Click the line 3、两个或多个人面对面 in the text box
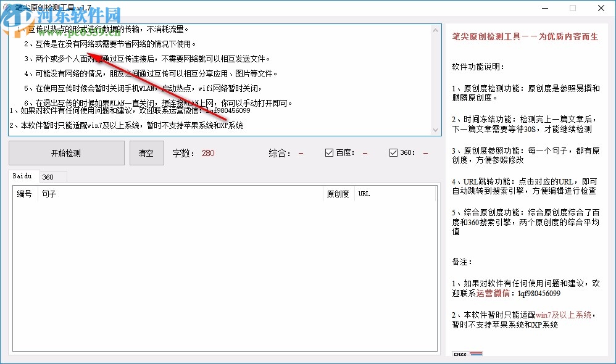Viewport: 616px width, 364px height. pos(148,59)
